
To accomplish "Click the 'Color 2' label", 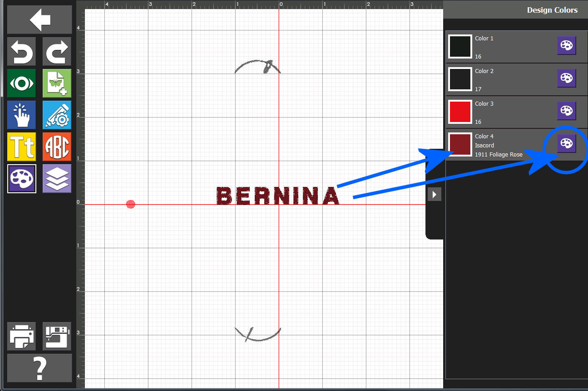I will tap(484, 71).
